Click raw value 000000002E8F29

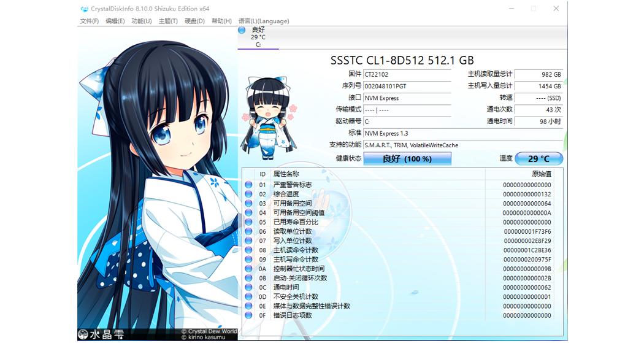pos(527,241)
